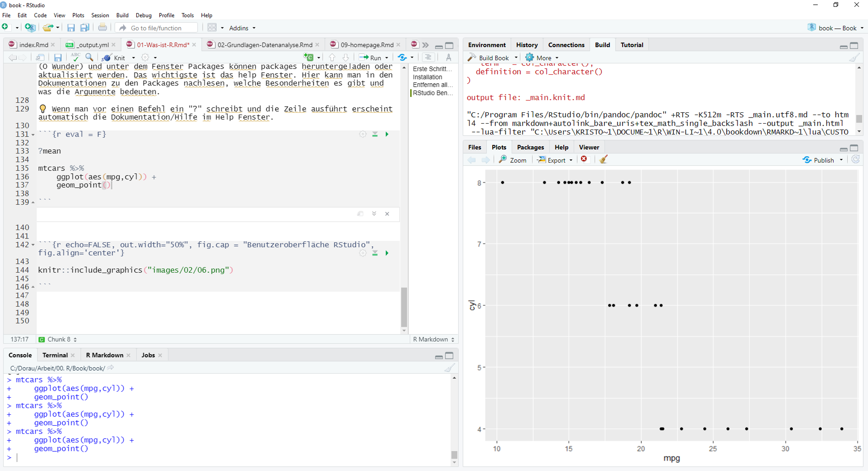Remove current plot red X icon
This screenshot has height=471, width=868.
click(x=584, y=160)
